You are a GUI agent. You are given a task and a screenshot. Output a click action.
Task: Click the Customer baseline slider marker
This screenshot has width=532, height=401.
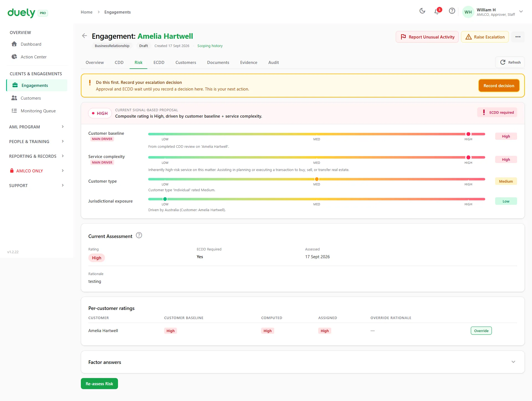tap(468, 134)
